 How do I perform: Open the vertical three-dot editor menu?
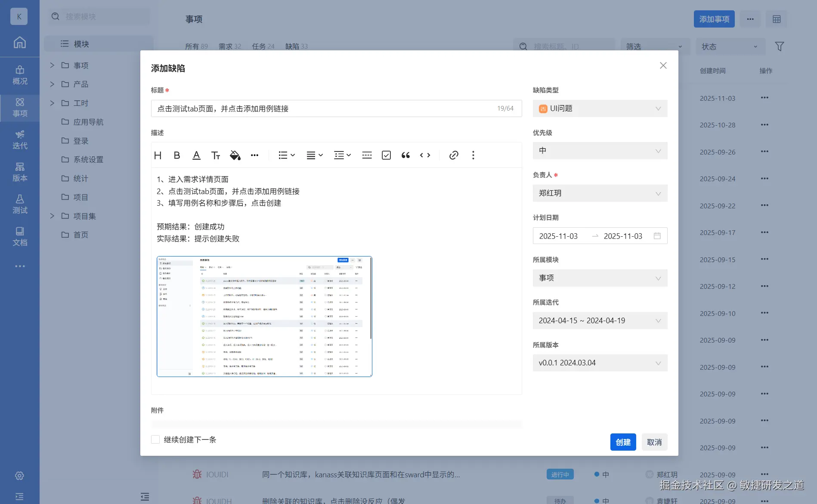(473, 155)
